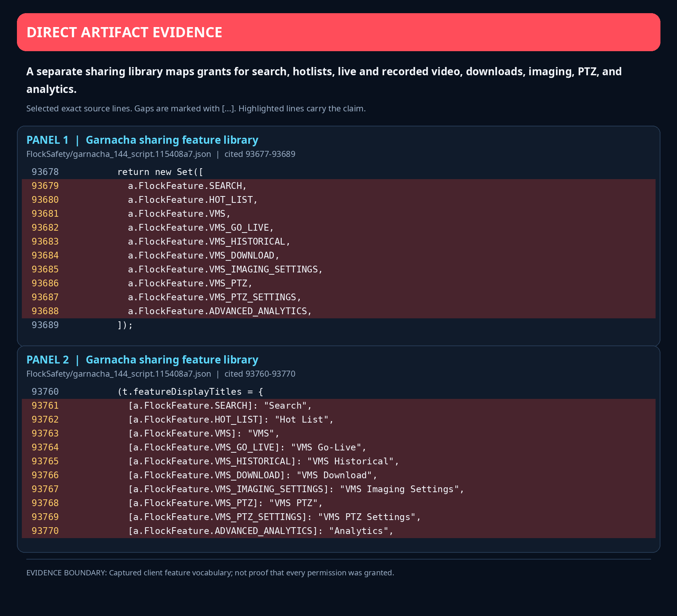
Task: Select line 93679 a.FlockFeature.SEARCH
Action: 338,186
